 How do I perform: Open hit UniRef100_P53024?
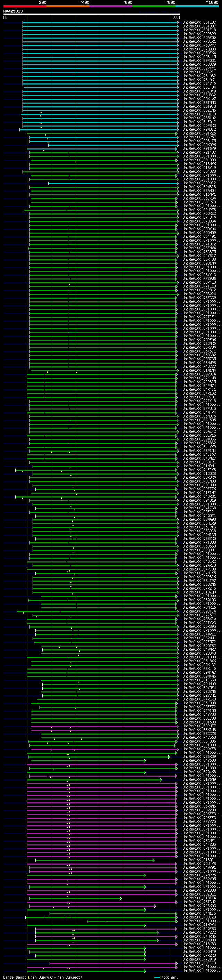tap(199, 294)
